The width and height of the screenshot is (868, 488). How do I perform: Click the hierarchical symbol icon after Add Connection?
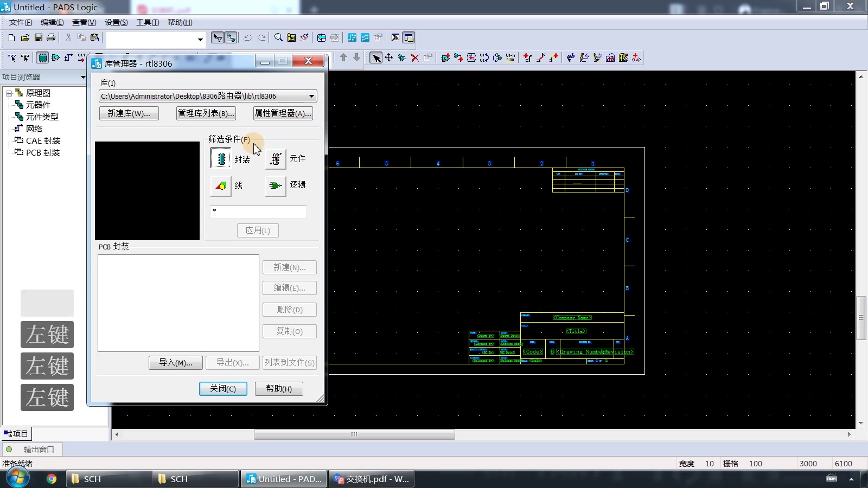tap(471, 58)
